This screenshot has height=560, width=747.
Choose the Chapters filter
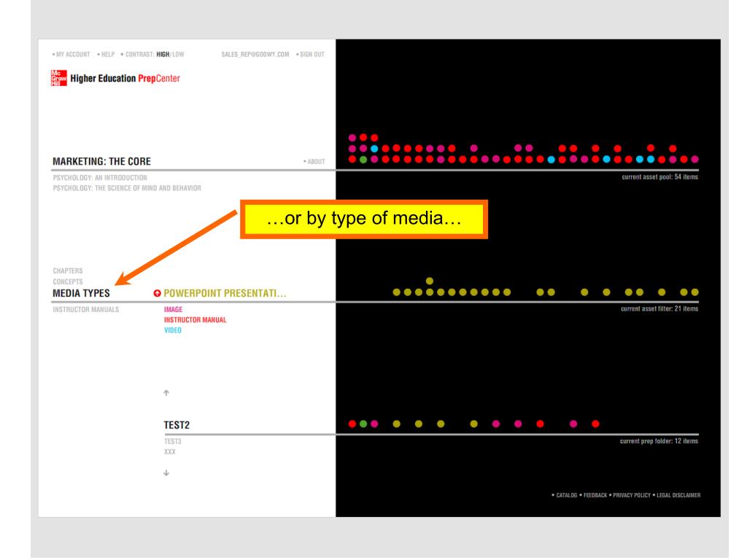click(68, 271)
